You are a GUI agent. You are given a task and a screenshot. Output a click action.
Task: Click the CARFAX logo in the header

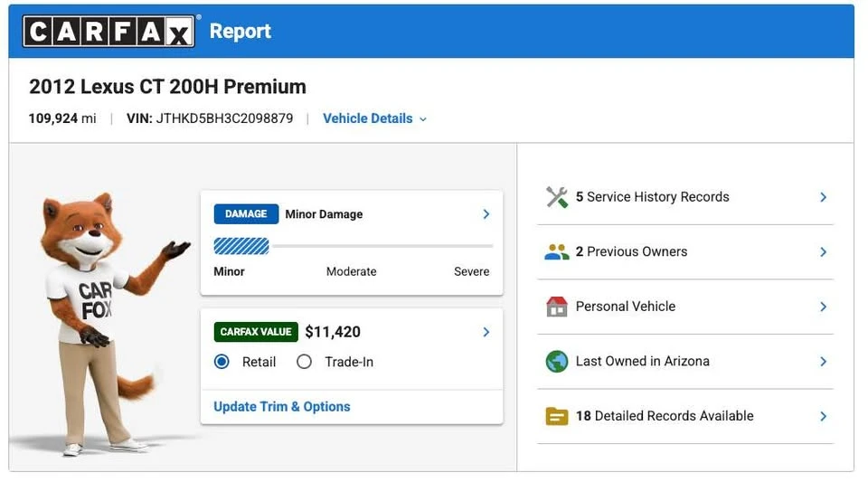109,31
